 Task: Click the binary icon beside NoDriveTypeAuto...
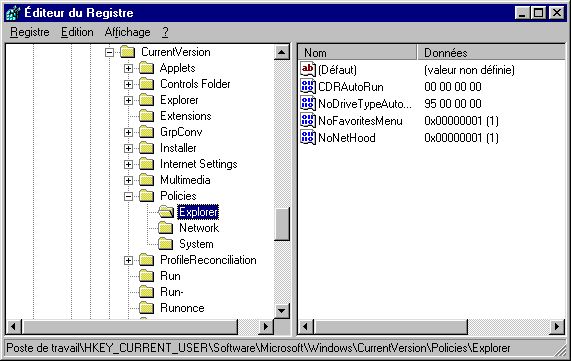(x=308, y=103)
